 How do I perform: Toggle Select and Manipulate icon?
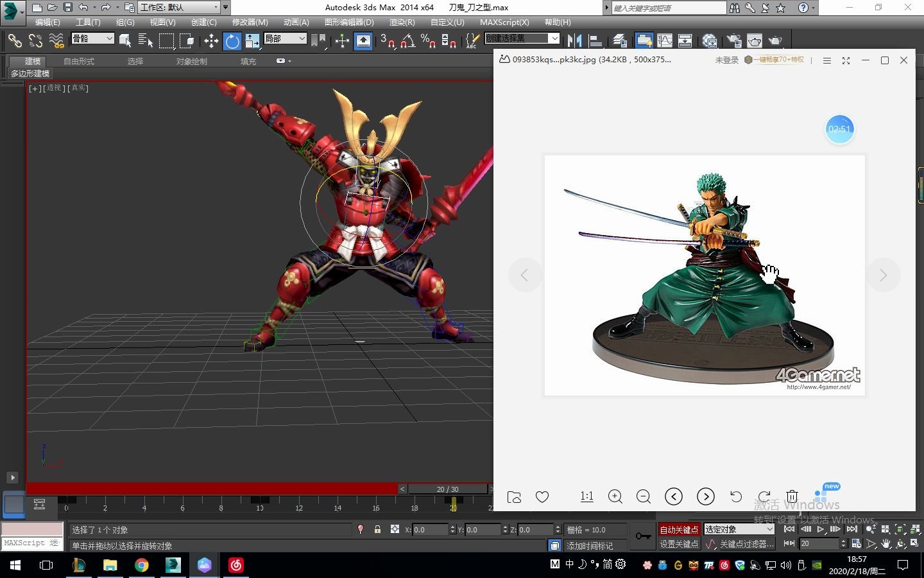[342, 41]
